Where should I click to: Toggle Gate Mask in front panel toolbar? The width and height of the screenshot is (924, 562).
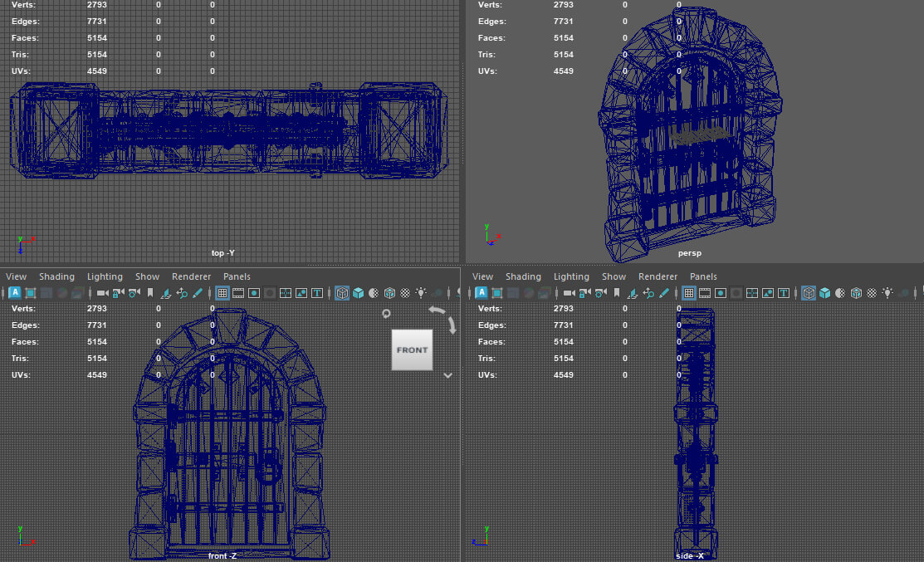[x=270, y=293]
